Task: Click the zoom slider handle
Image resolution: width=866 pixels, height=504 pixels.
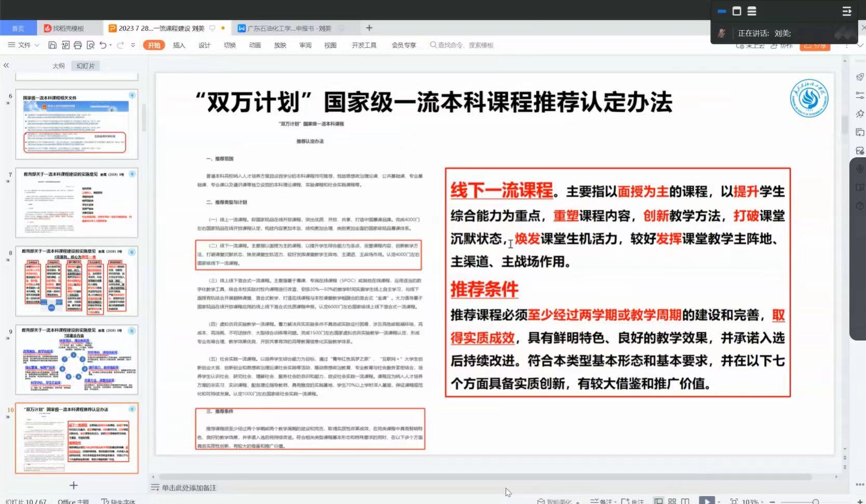Action: click(x=816, y=501)
